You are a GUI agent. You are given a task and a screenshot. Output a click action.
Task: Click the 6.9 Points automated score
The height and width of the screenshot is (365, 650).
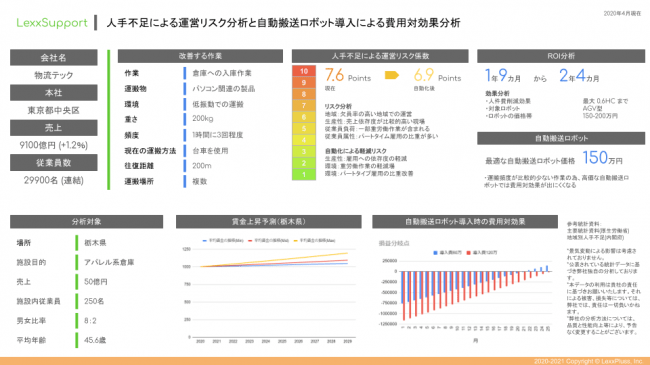437,76
